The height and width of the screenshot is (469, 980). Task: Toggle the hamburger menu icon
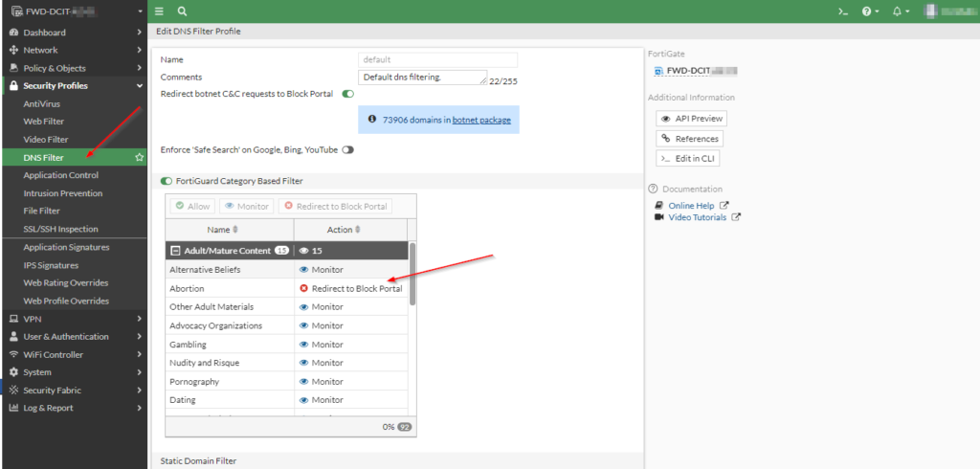click(159, 11)
